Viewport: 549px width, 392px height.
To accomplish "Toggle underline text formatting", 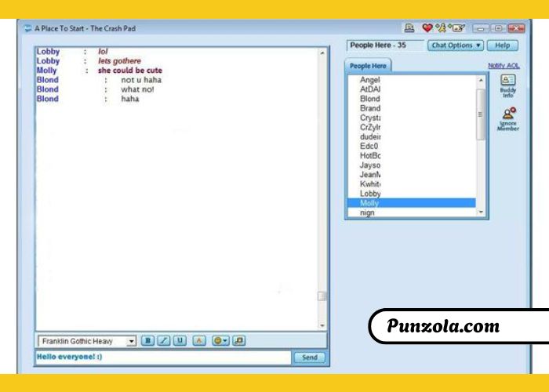I will [180, 341].
